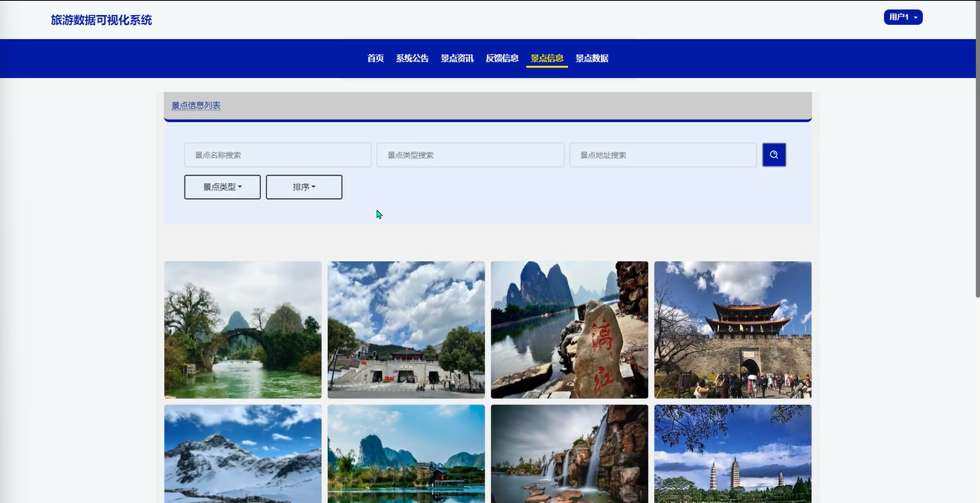
Task: Open the karst peaks lake photo
Action: (x=406, y=454)
